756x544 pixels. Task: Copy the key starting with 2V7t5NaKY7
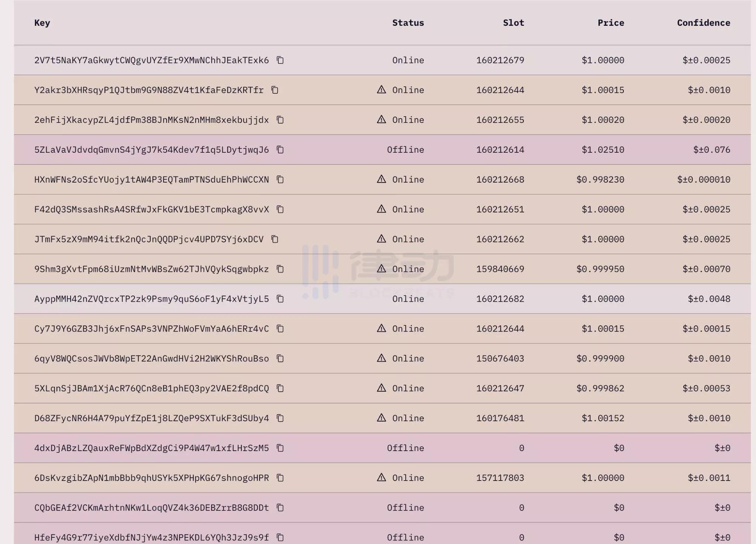tap(280, 60)
